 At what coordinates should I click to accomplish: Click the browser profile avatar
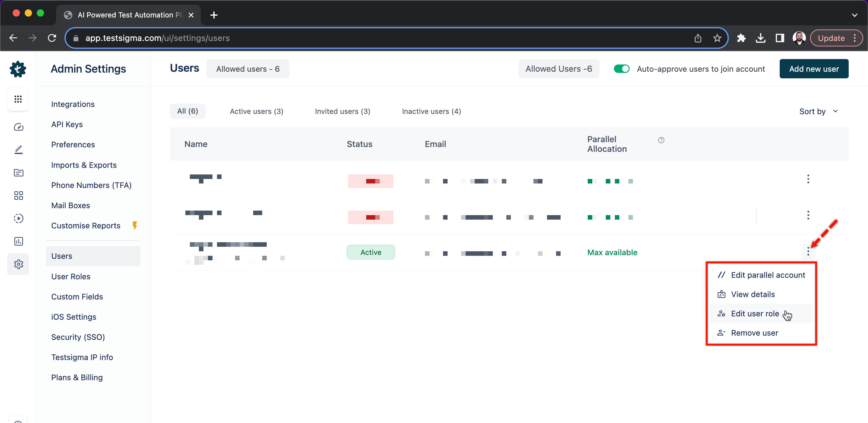tap(799, 38)
